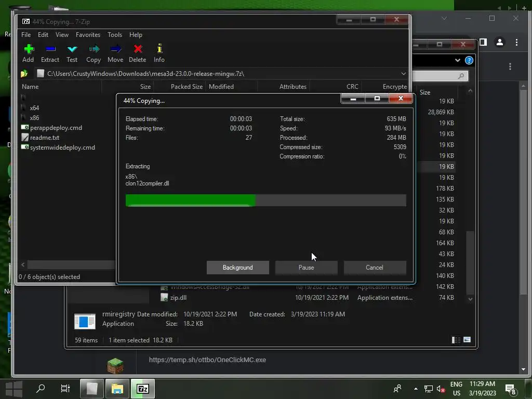Click the OneClickMC.exe temp.sh link
The height and width of the screenshot is (399, 532).
click(207, 360)
